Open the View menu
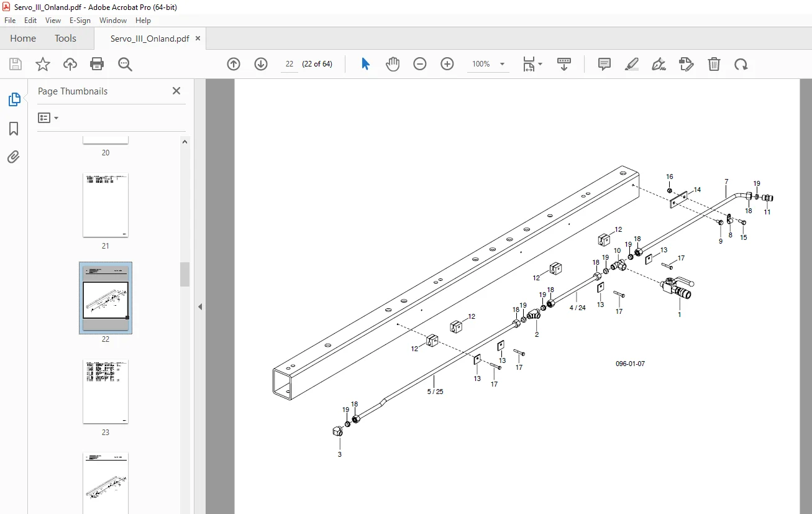812x514 pixels. (x=53, y=21)
